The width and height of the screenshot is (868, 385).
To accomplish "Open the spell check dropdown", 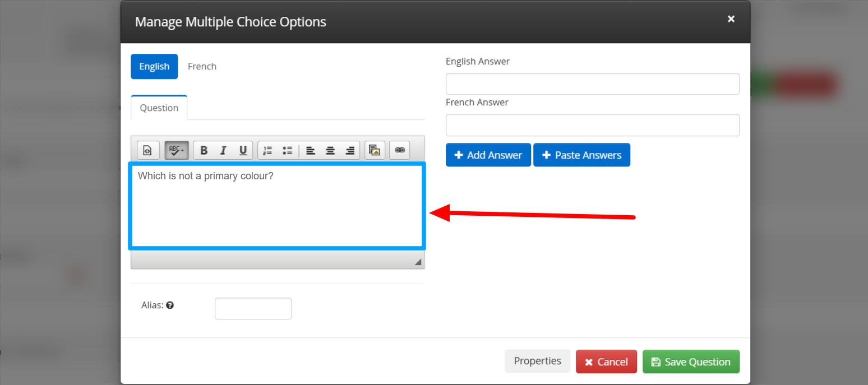I will tap(177, 150).
